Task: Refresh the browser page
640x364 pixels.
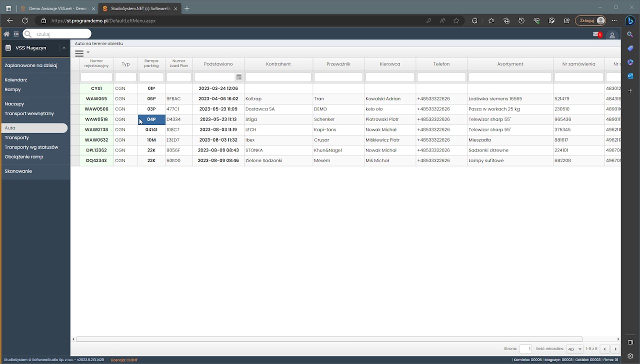Action: [x=25, y=20]
